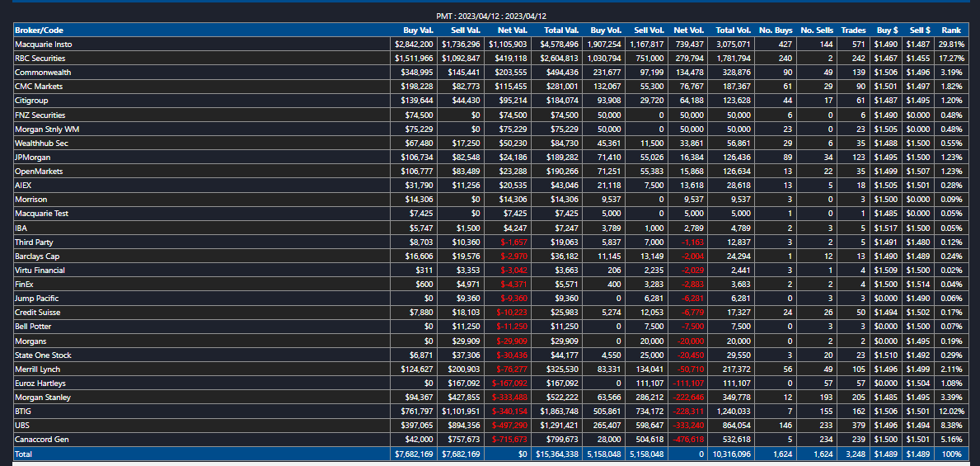Click total value cell $15,364,338
The image size is (980, 466).
pyautogui.click(x=556, y=454)
